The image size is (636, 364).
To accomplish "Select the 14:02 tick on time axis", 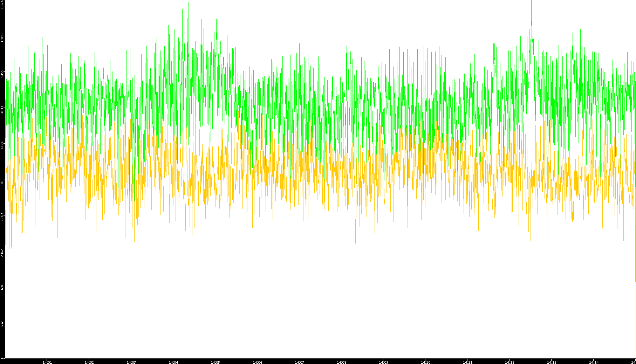I will [x=89, y=362].
